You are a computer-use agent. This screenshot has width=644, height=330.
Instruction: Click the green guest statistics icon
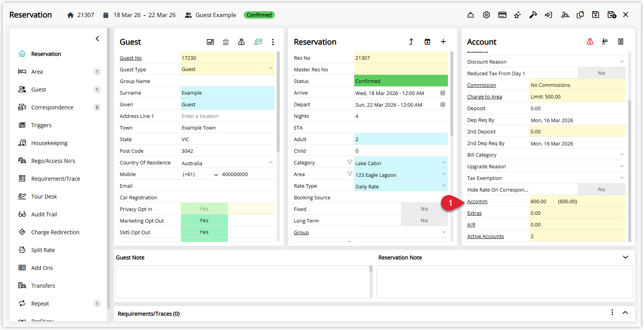click(x=258, y=42)
